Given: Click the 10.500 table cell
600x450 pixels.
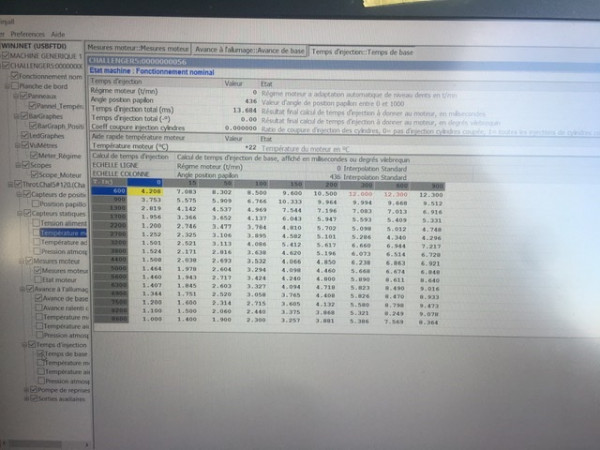Looking at the screenshot, I should (x=325, y=194).
